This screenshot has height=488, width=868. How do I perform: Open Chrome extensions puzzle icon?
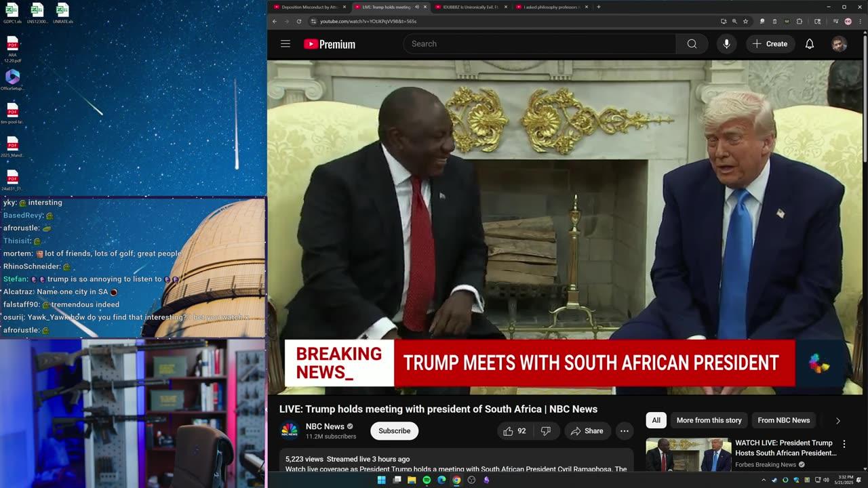pos(799,21)
